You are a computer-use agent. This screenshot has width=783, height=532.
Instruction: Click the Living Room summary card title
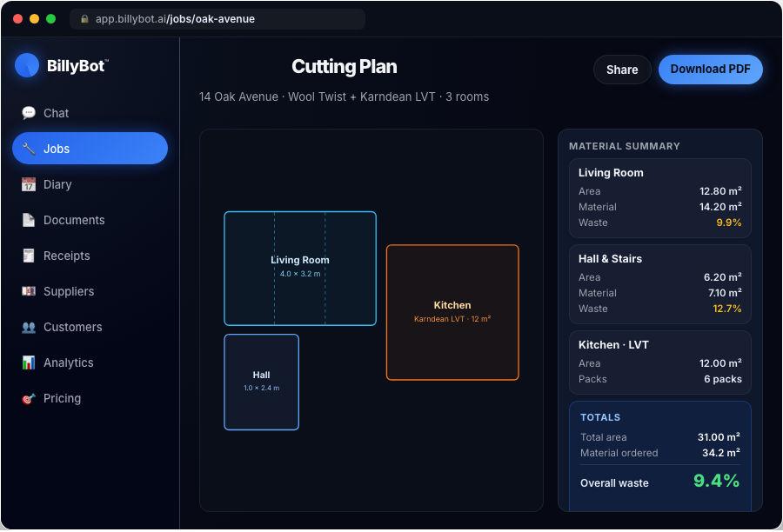pyautogui.click(x=611, y=173)
